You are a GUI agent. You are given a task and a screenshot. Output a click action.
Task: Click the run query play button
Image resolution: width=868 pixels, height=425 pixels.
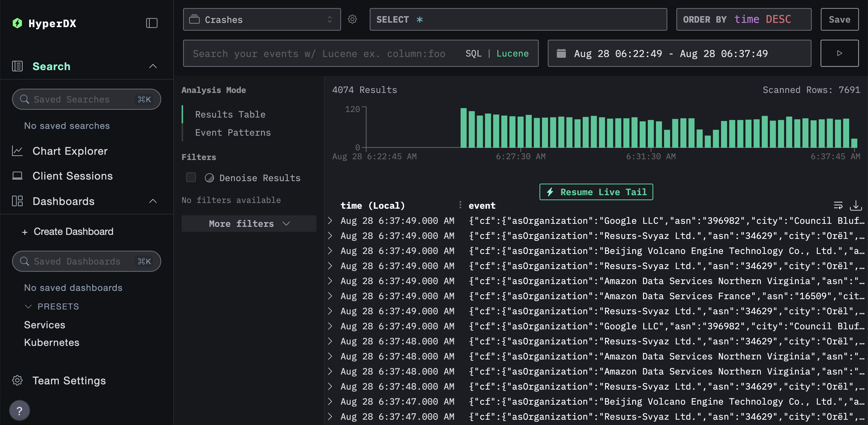(x=839, y=53)
